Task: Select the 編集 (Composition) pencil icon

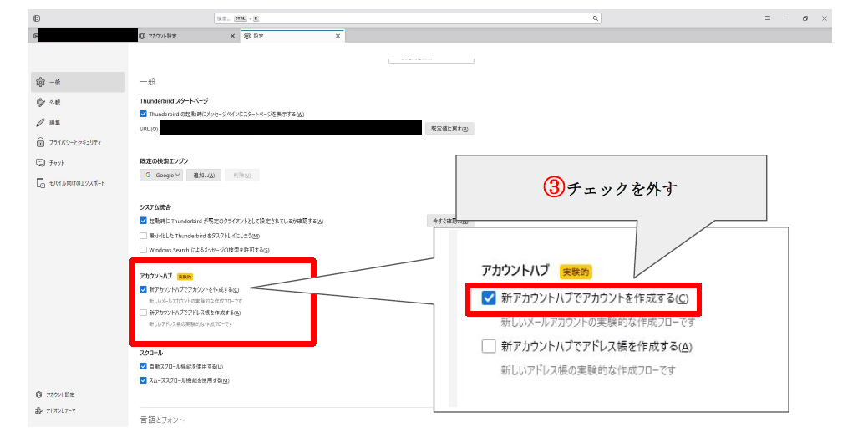Action: [40, 122]
